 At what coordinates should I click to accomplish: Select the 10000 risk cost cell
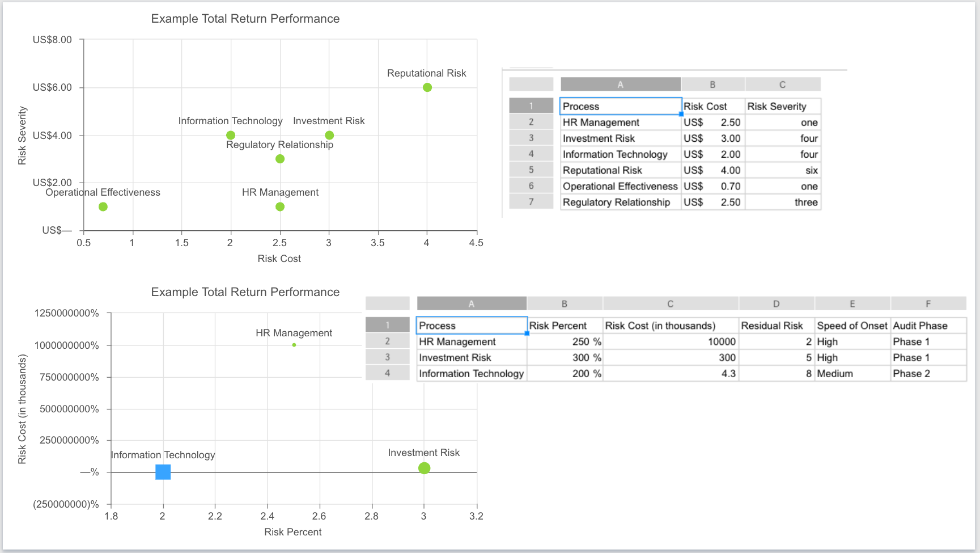[x=671, y=341]
